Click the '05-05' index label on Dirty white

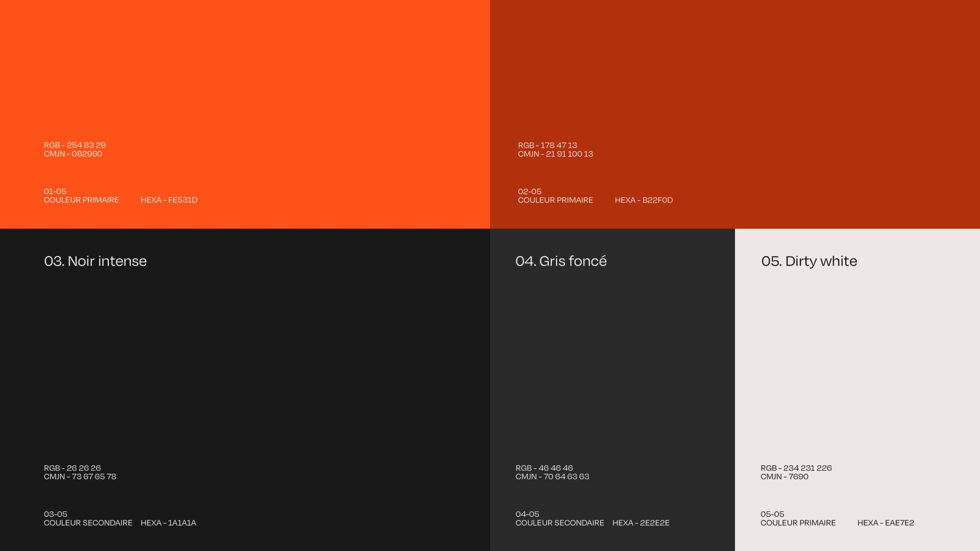tap(771, 514)
